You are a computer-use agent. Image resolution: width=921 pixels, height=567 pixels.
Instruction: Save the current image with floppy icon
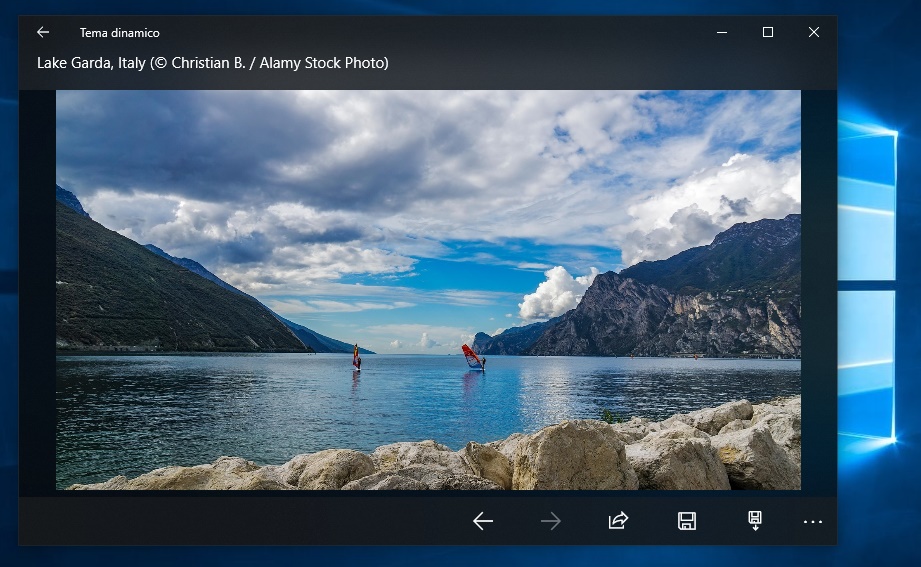point(687,521)
